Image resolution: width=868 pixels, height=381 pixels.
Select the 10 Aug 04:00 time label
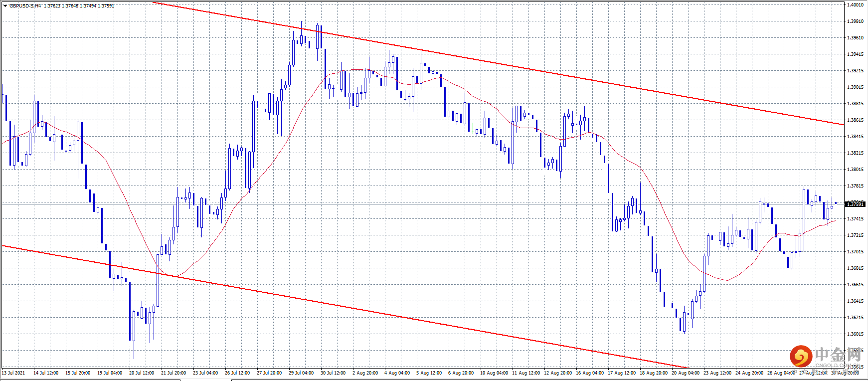[494, 373]
